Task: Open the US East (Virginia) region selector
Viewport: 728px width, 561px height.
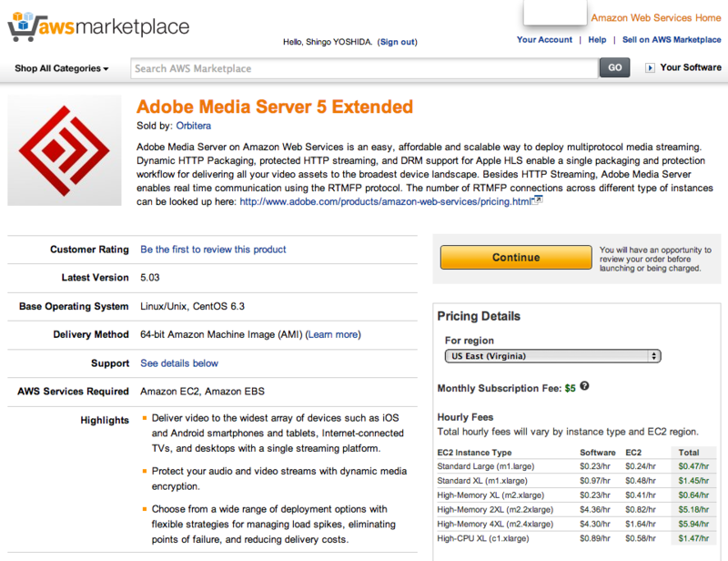Action: (552, 356)
